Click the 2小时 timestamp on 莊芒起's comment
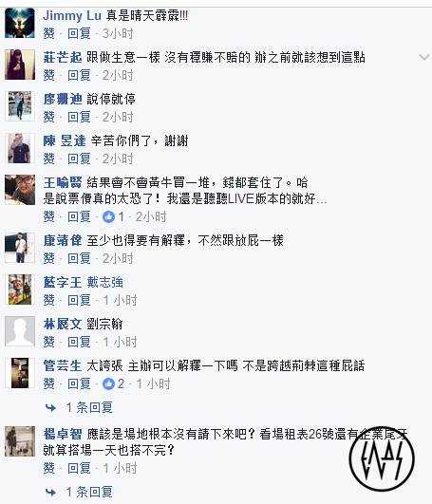 (118, 75)
